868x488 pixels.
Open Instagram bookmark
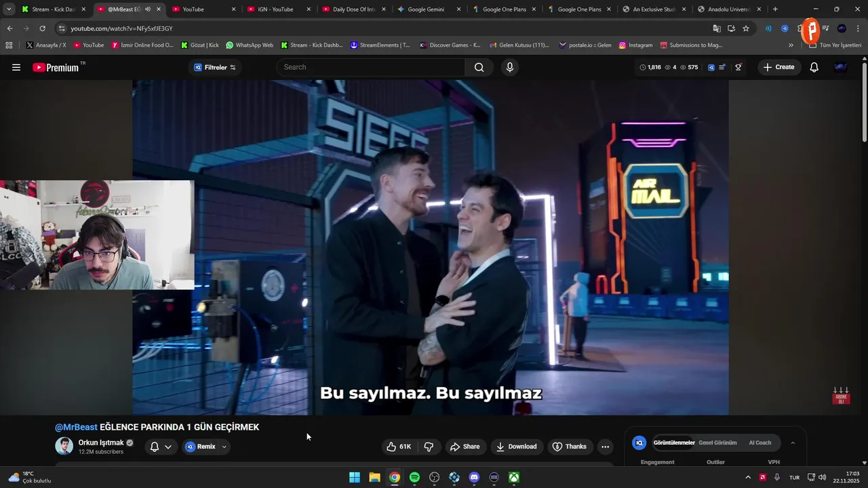[635, 45]
